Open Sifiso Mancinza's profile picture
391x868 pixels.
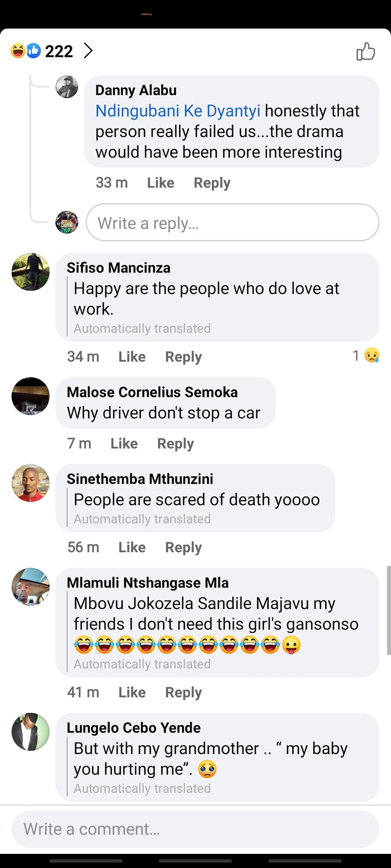click(x=30, y=272)
